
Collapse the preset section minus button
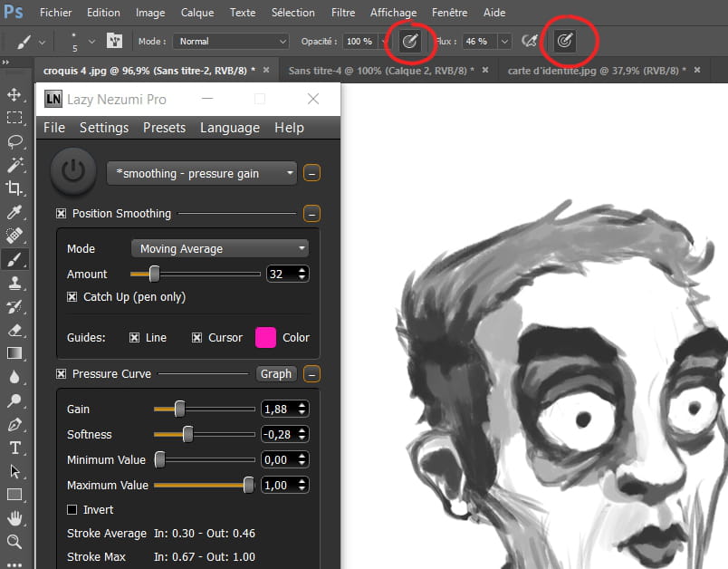tap(312, 173)
